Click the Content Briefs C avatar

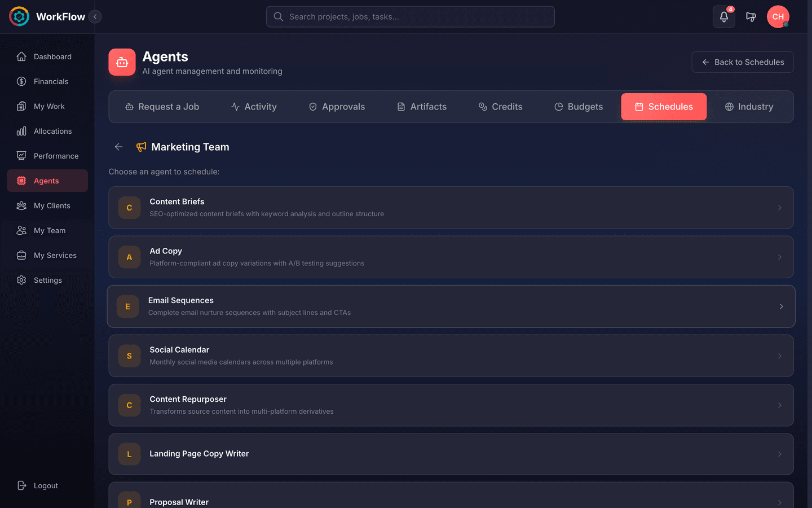tap(129, 208)
